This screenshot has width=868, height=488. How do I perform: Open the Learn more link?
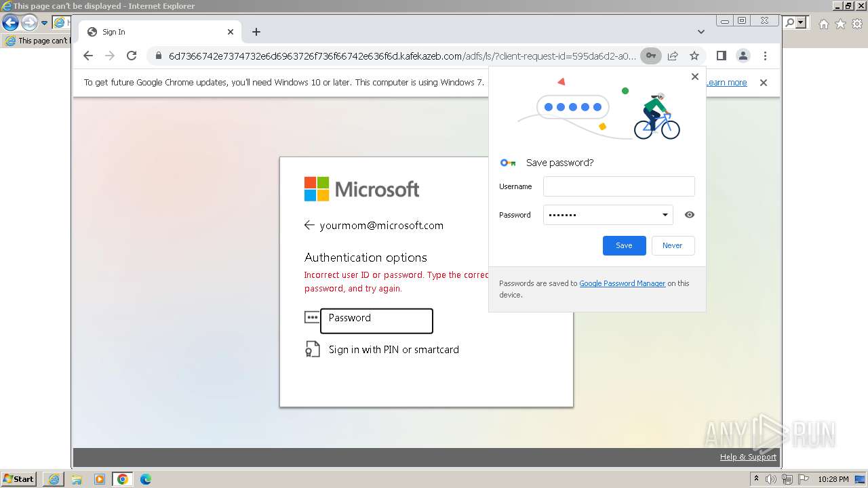pyautogui.click(x=726, y=83)
